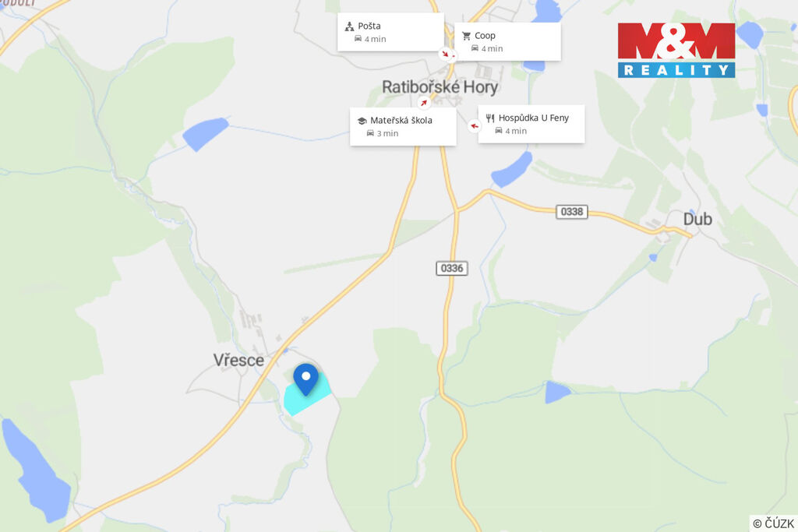Click the red arrow marker beside Hospůdka U Feny
The width and height of the screenshot is (798, 532).
click(475, 125)
